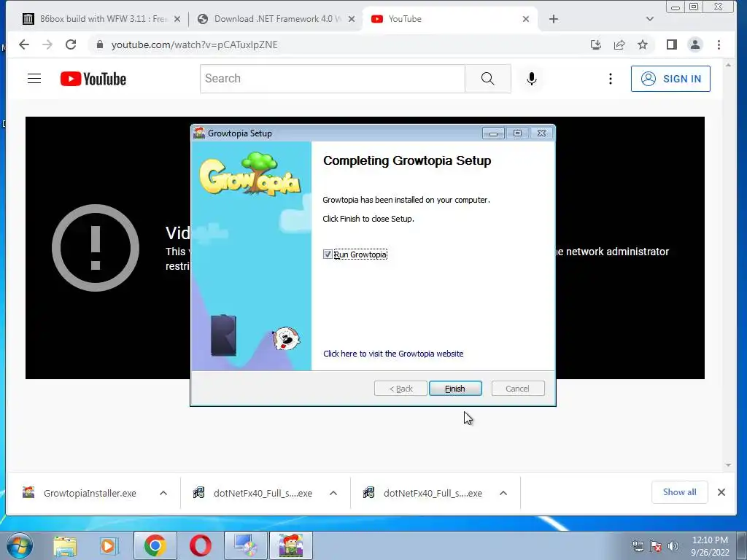This screenshot has width=747, height=560.
Task: Click the setup installer taskbar icon
Action: tap(245, 545)
